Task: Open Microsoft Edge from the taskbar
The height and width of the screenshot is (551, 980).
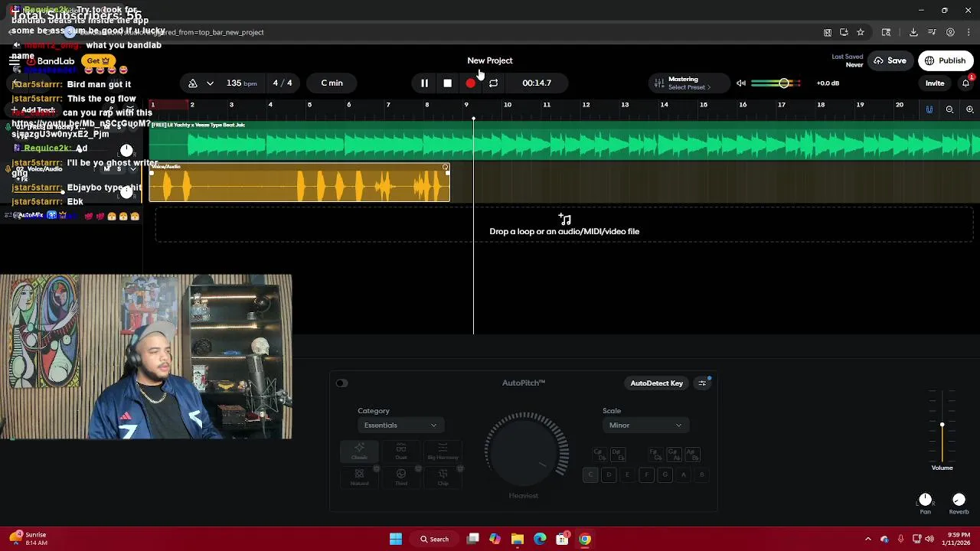Action: 540,539
